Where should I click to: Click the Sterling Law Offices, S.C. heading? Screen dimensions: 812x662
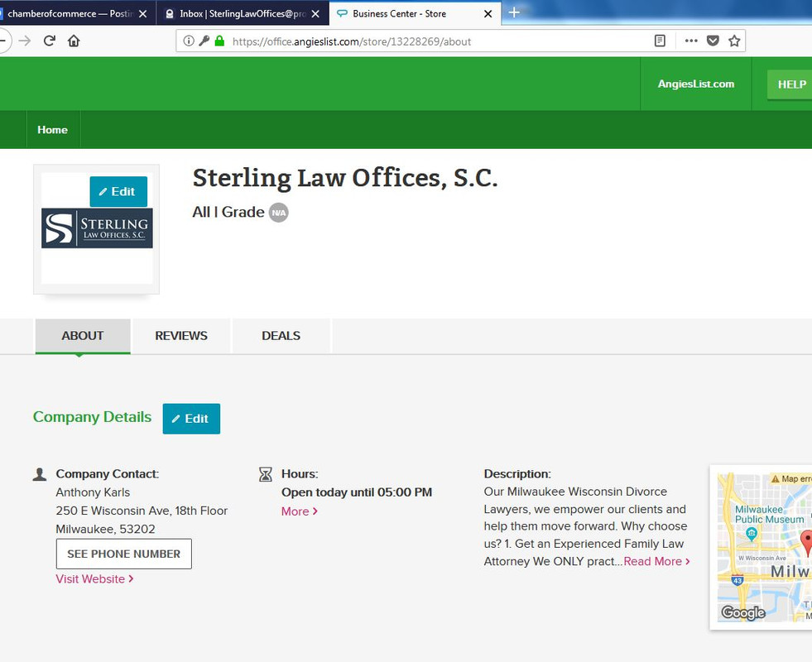pyautogui.click(x=345, y=178)
